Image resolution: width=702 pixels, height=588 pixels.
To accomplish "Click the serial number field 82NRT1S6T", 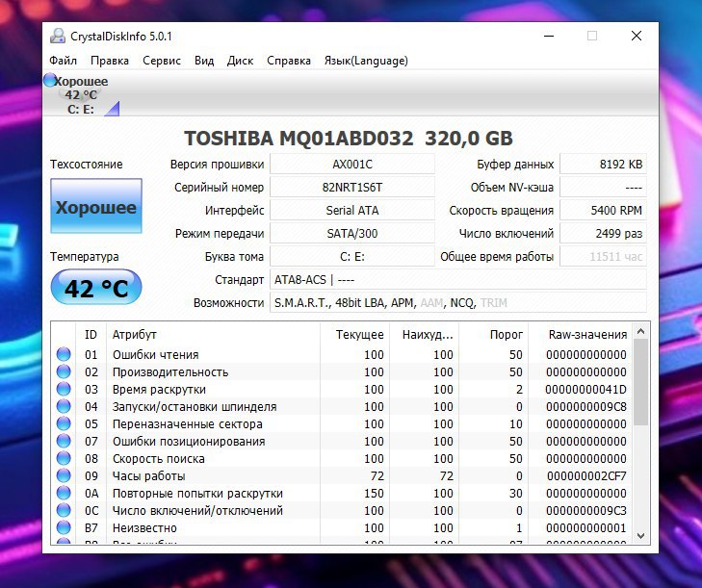I will coord(352,187).
